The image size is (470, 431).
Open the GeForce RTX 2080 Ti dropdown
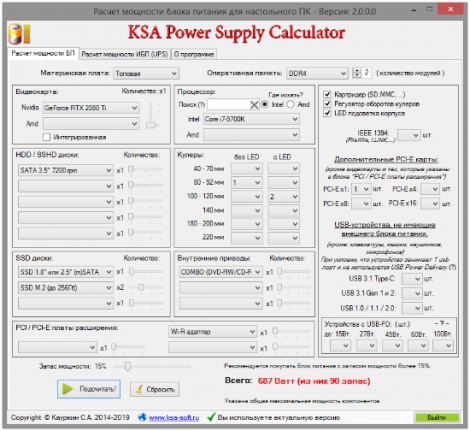(91, 108)
